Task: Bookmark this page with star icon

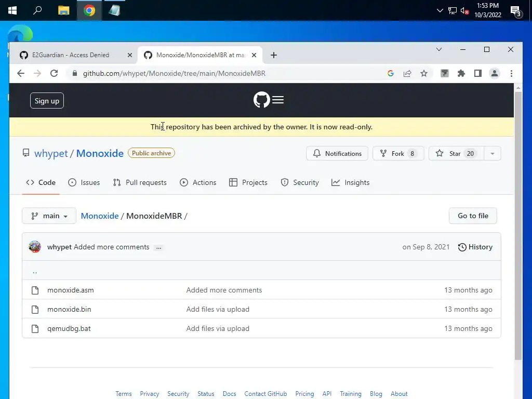Action: pyautogui.click(x=424, y=73)
